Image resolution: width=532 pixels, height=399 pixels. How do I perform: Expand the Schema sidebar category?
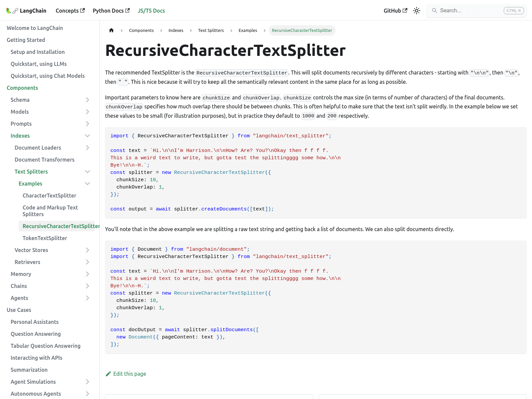[x=87, y=100]
